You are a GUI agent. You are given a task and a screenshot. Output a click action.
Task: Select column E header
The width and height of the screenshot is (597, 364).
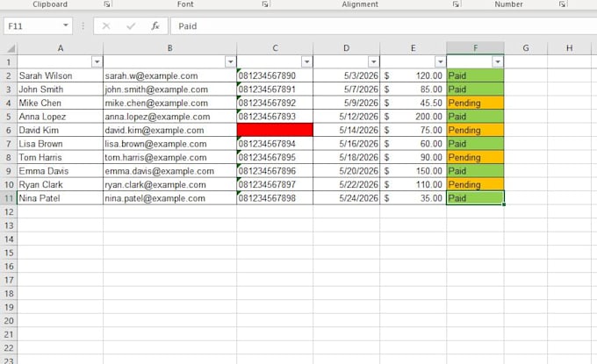(414, 48)
